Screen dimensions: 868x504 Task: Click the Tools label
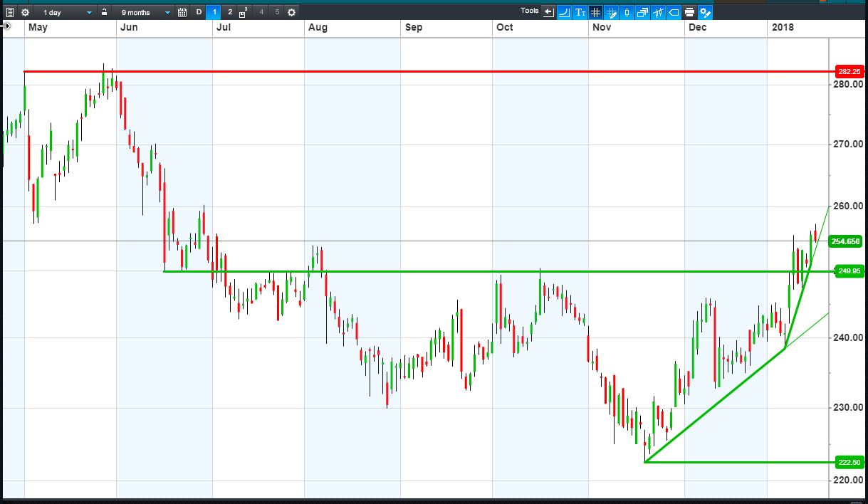(x=530, y=11)
